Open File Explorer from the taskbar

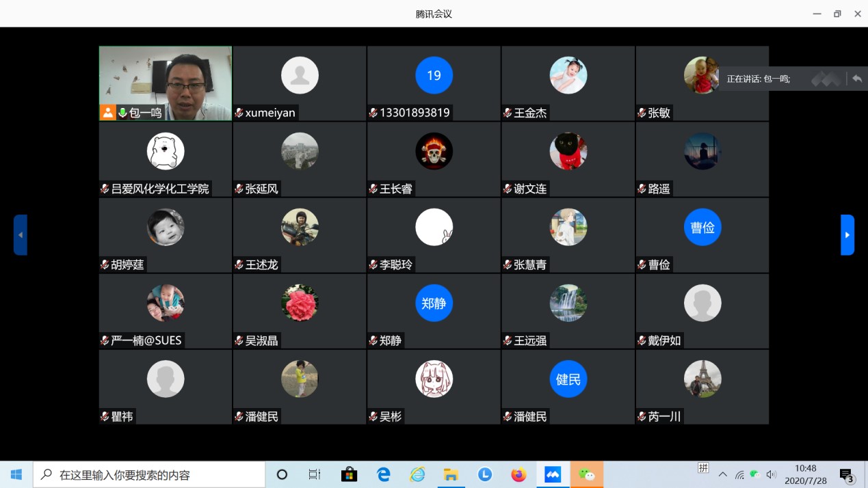451,474
